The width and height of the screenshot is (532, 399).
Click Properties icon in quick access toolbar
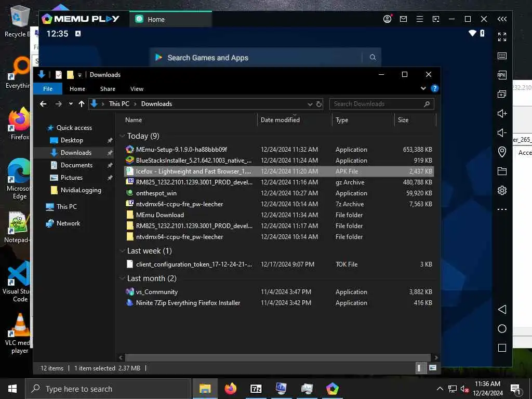point(59,75)
